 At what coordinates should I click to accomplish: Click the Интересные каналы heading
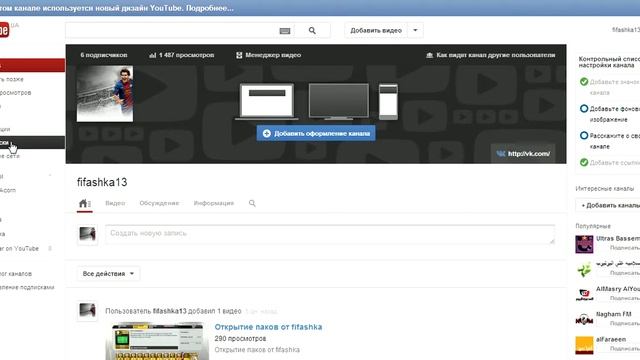pos(604,189)
